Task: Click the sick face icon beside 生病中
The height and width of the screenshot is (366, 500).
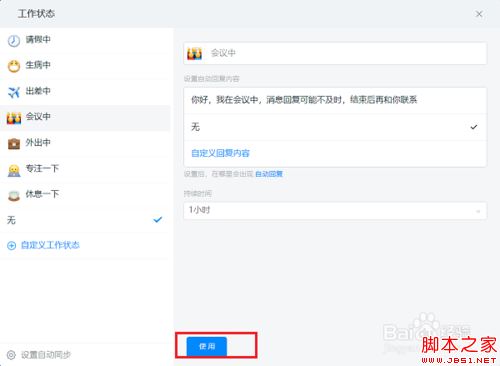Action: (x=14, y=66)
